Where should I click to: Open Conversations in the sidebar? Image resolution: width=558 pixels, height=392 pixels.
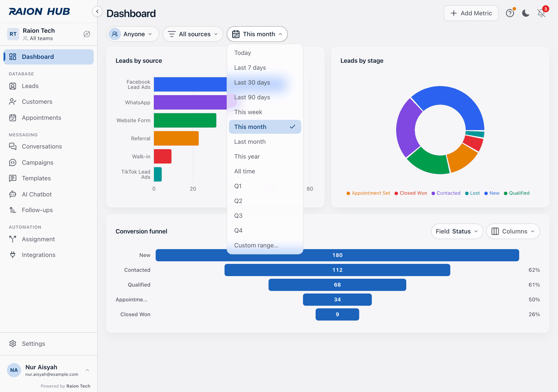pyautogui.click(x=48, y=147)
